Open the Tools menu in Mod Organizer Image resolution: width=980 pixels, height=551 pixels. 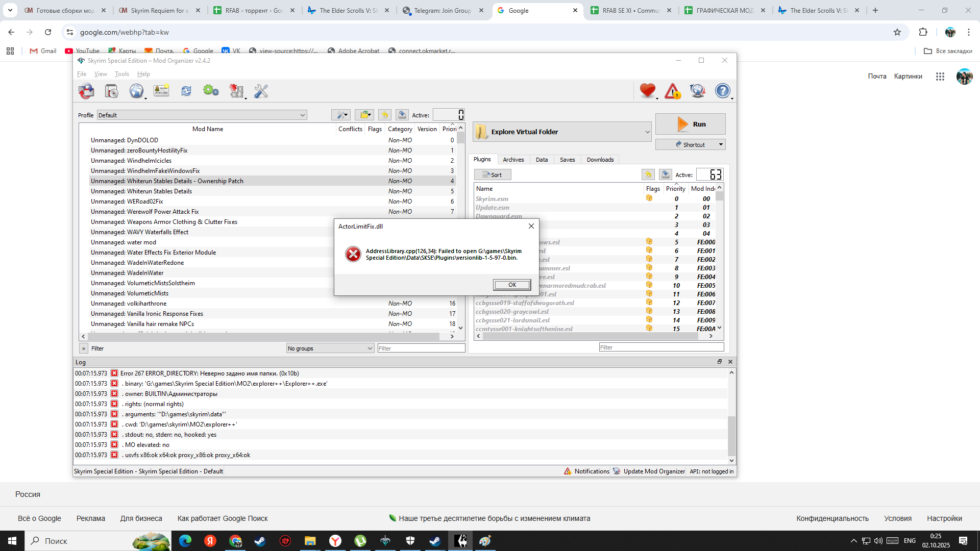coord(122,74)
